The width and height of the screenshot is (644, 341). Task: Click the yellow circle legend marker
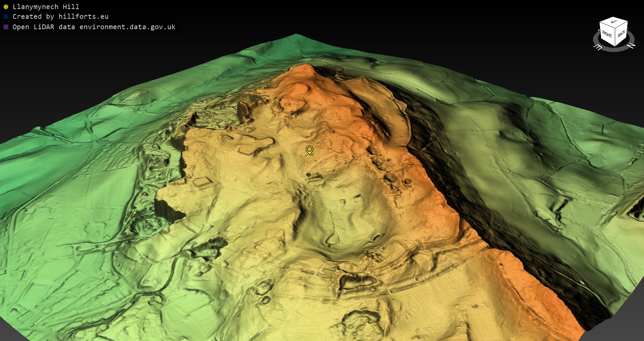pyautogui.click(x=6, y=7)
